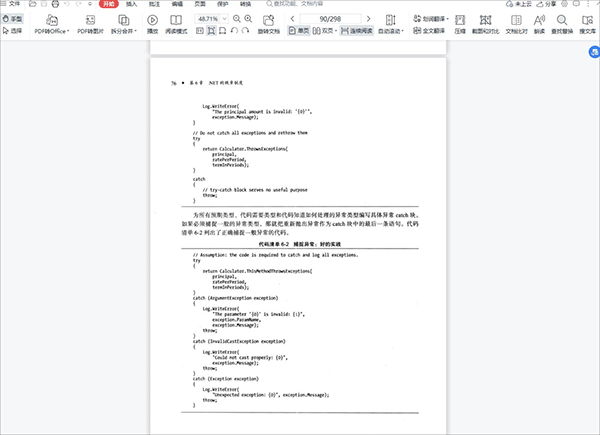The height and width of the screenshot is (435, 600).
Task: Start slideshow with the play icon
Action: click(x=152, y=20)
